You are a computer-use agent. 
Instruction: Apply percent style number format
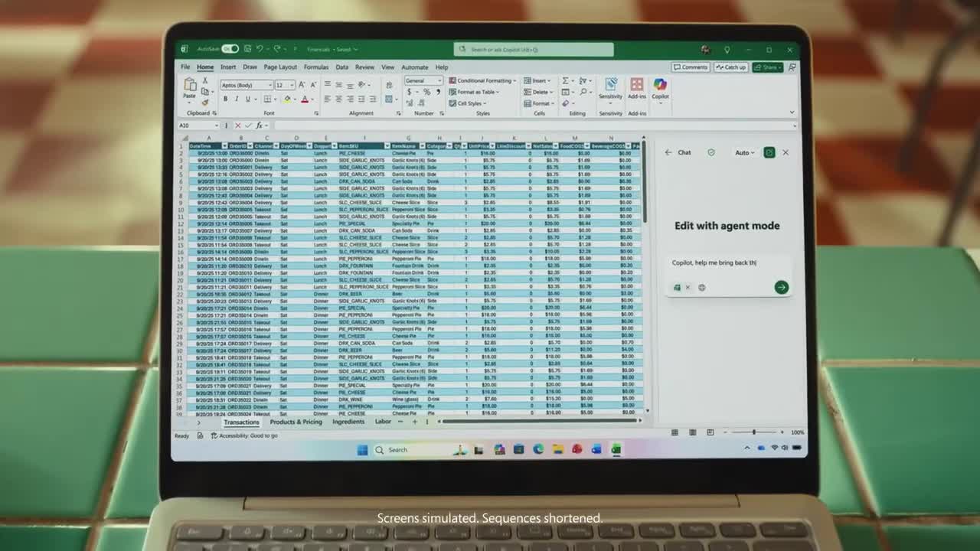426,92
